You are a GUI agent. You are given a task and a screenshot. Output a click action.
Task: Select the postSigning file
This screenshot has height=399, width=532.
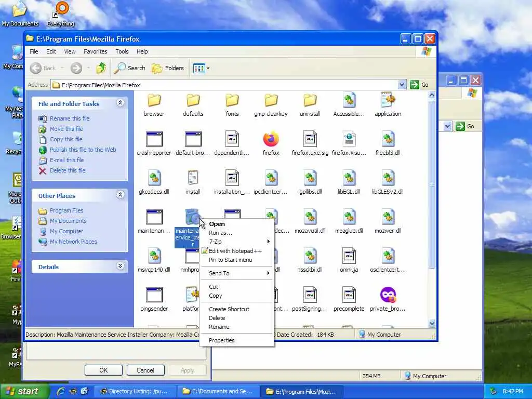click(310, 295)
